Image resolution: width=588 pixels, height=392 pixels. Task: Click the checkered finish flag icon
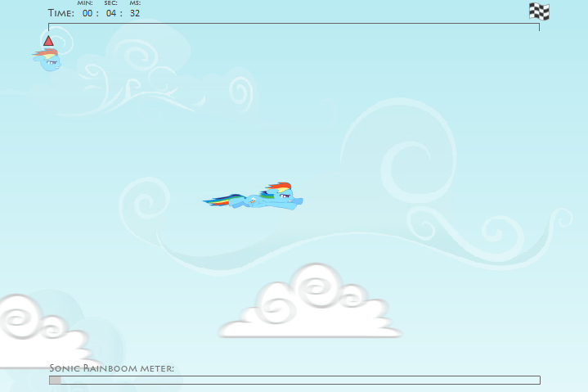click(x=539, y=11)
